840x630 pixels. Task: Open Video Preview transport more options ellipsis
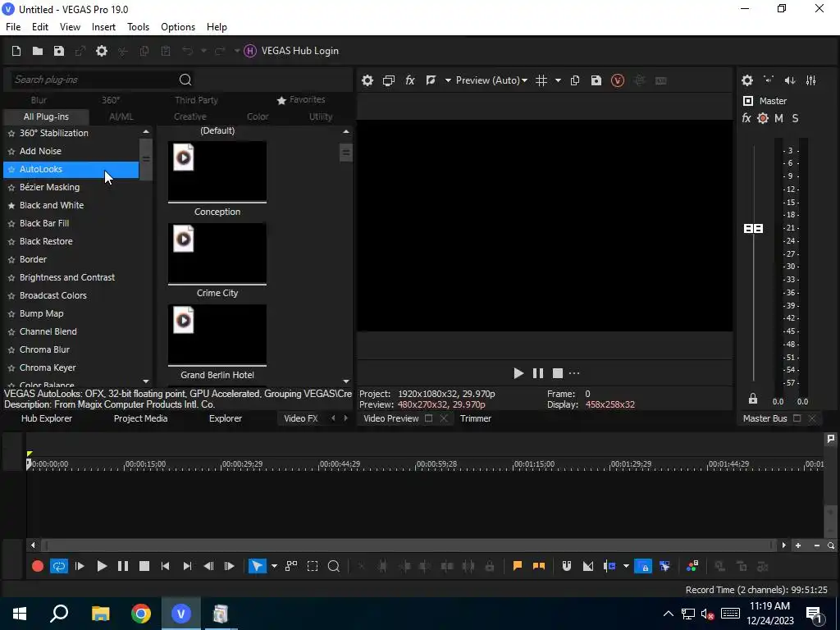[574, 373]
